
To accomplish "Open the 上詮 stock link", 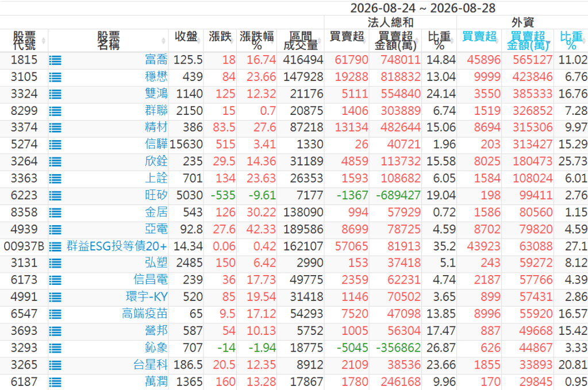I will point(156,178).
